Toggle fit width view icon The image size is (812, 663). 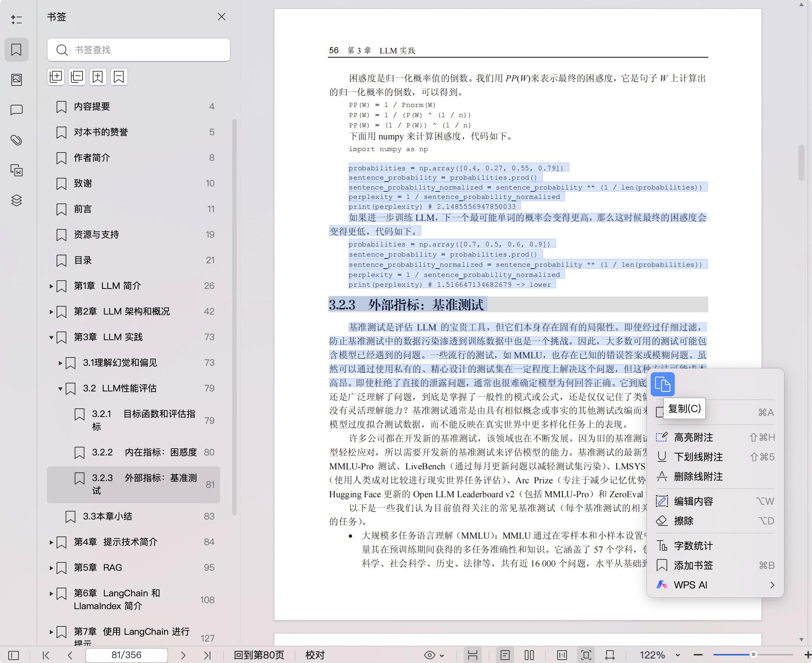(x=610, y=655)
